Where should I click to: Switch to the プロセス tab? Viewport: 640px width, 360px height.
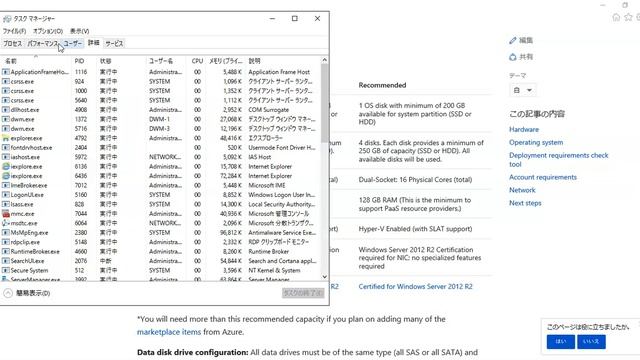coord(13,43)
